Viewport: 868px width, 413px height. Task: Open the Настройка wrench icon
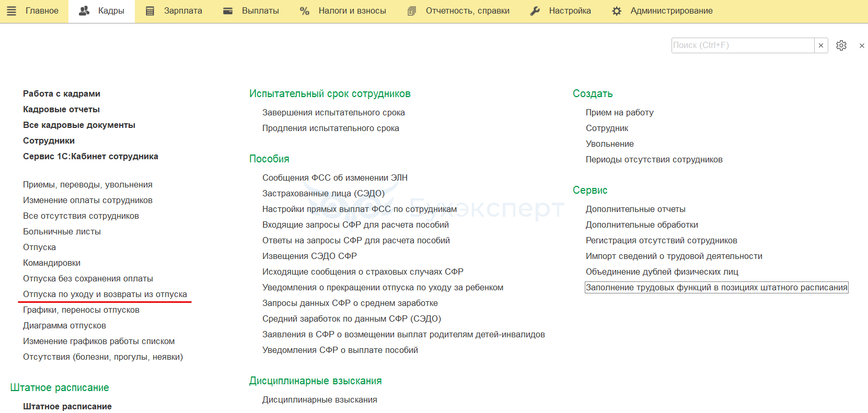click(x=535, y=11)
